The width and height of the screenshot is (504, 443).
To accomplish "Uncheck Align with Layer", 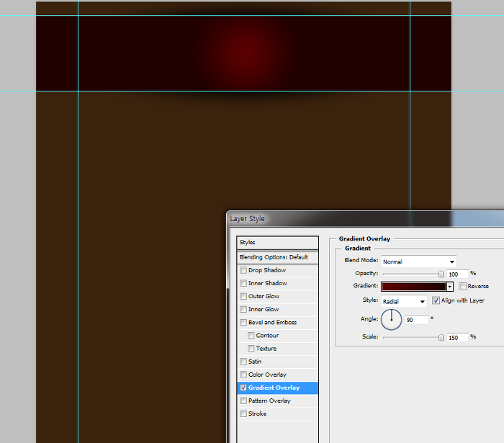I will pyautogui.click(x=436, y=300).
